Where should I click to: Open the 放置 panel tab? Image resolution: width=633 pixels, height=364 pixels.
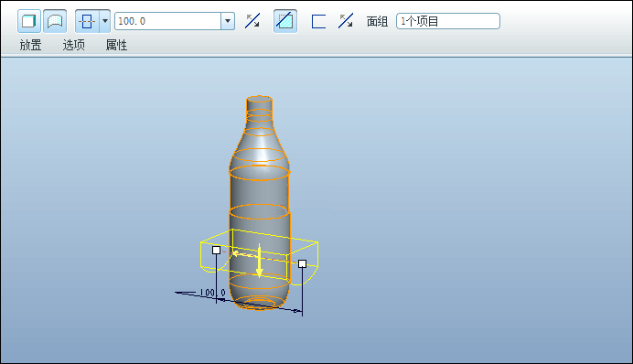pyautogui.click(x=31, y=45)
